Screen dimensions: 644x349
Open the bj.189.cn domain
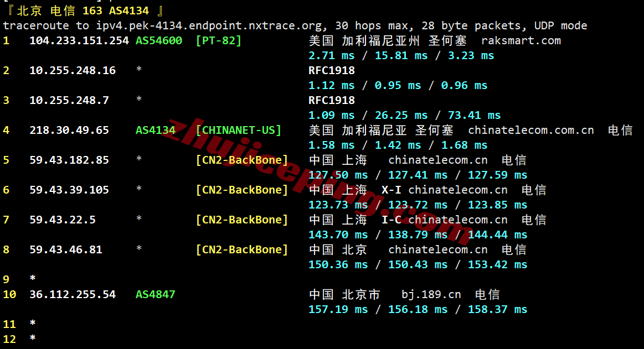click(x=431, y=295)
